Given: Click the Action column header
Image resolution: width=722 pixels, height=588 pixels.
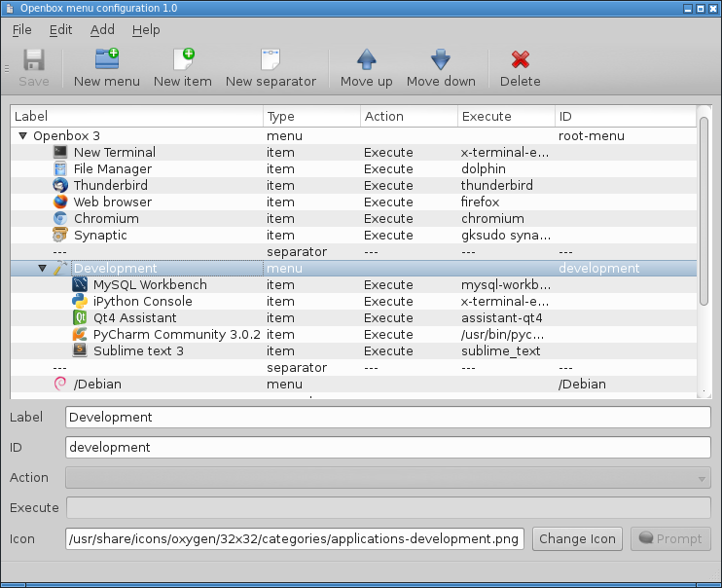Looking at the screenshot, I should click(409, 116).
